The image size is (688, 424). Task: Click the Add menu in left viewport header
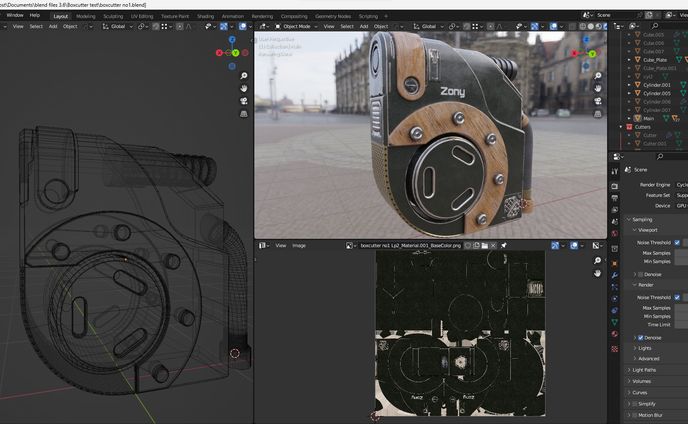[x=53, y=26]
